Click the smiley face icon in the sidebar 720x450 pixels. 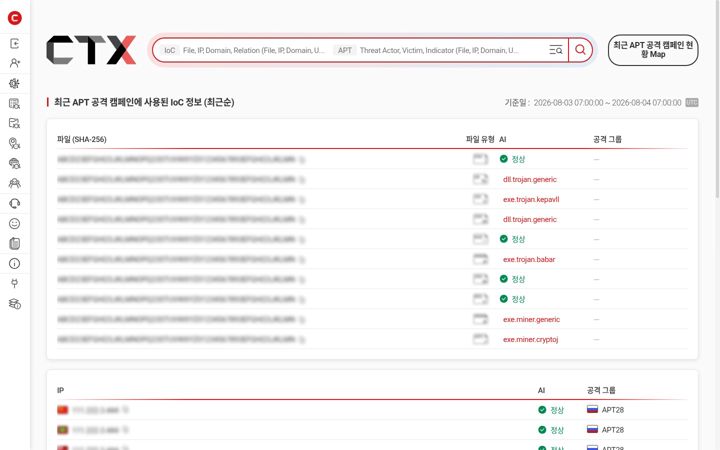point(15,224)
